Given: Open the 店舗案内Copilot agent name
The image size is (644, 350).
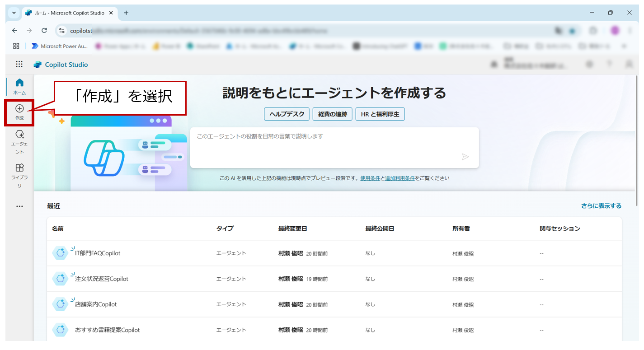Looking at the screenshot, I should (x=96, y=304).
